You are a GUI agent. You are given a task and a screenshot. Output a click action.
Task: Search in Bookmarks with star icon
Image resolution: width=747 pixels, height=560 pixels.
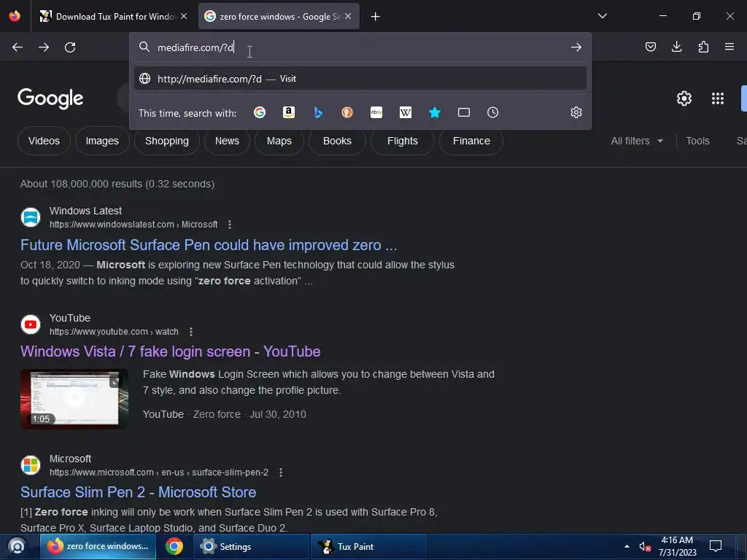[x=435, y=112]
